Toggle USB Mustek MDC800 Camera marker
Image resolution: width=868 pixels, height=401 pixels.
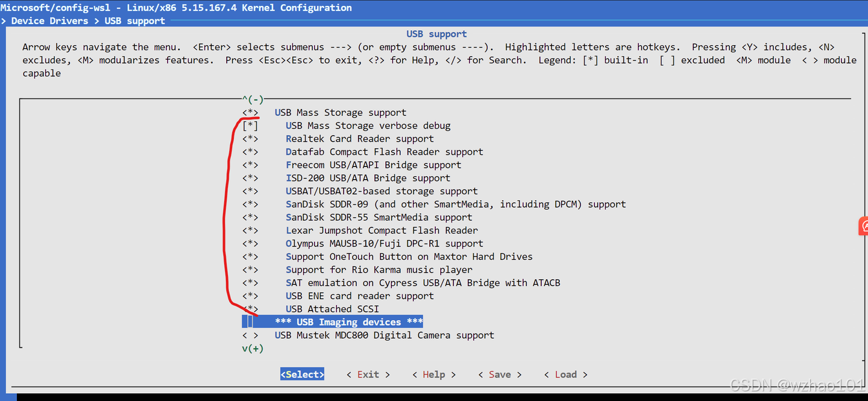point(251,335)
